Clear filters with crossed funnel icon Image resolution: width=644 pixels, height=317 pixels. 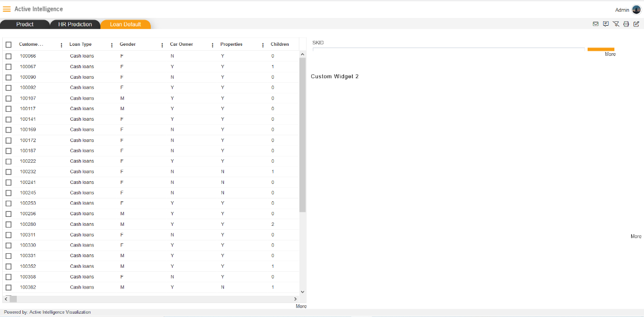tap(616, 24)
